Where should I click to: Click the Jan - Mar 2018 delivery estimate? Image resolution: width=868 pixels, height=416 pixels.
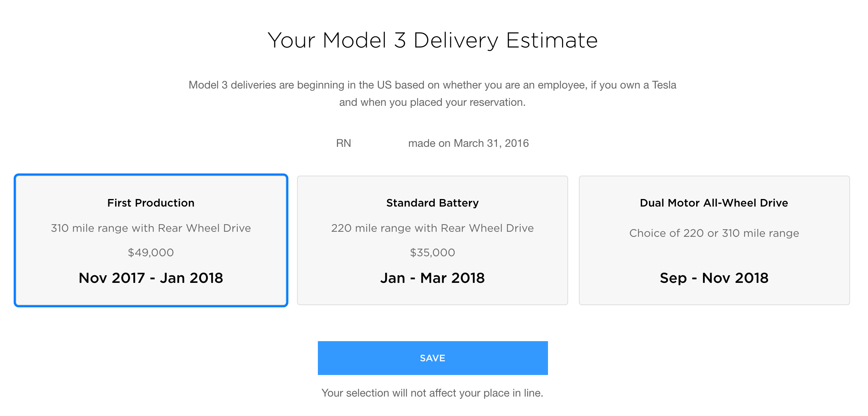tap(432, 278)
